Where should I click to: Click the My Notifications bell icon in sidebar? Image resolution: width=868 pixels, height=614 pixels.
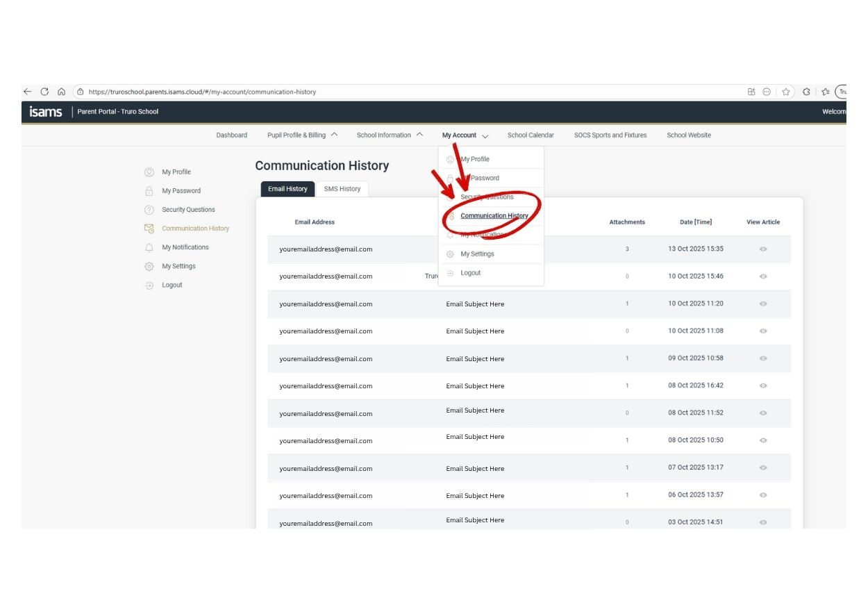149,247
